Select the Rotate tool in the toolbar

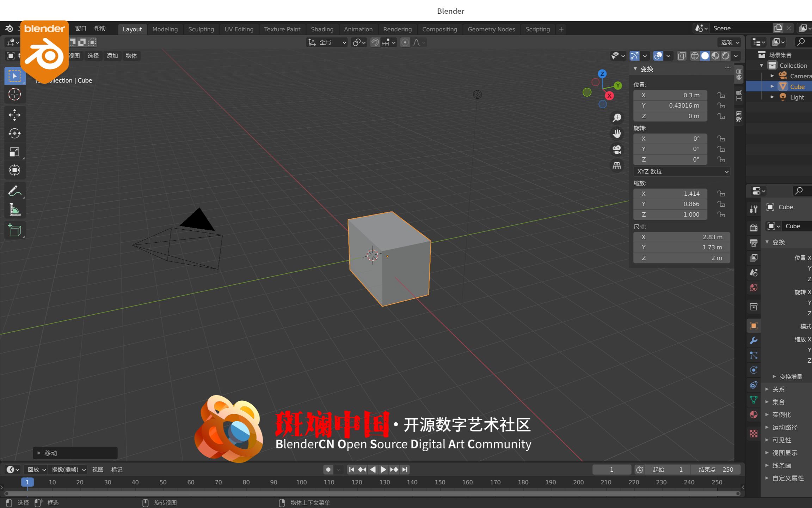coord(15,134)
